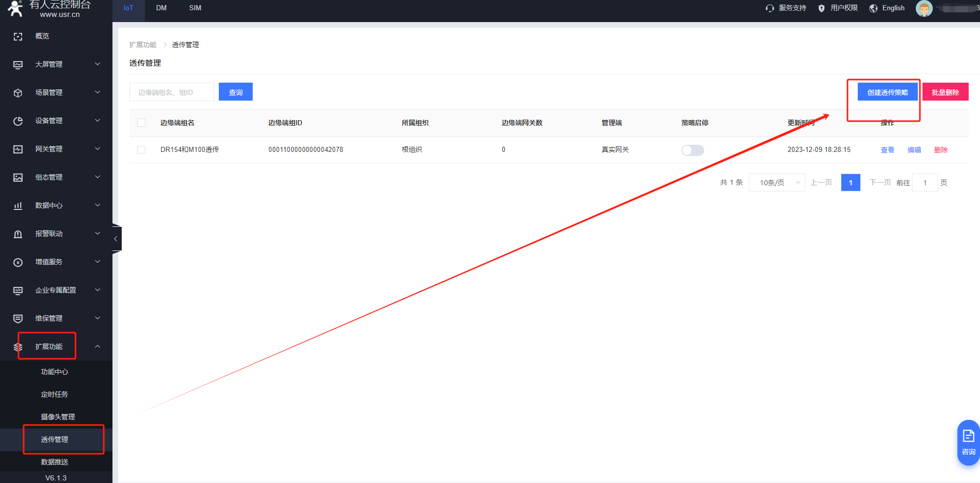Click the user avatar icon
This screenshot has width=980, height=483.
924,9
